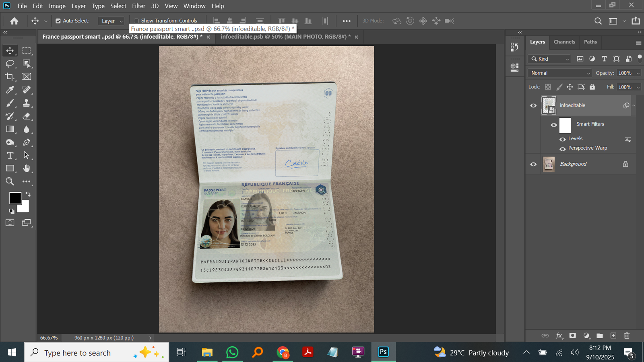Select the Lasso tool
The height and width of the screenshot is (362, 644).
10,64
